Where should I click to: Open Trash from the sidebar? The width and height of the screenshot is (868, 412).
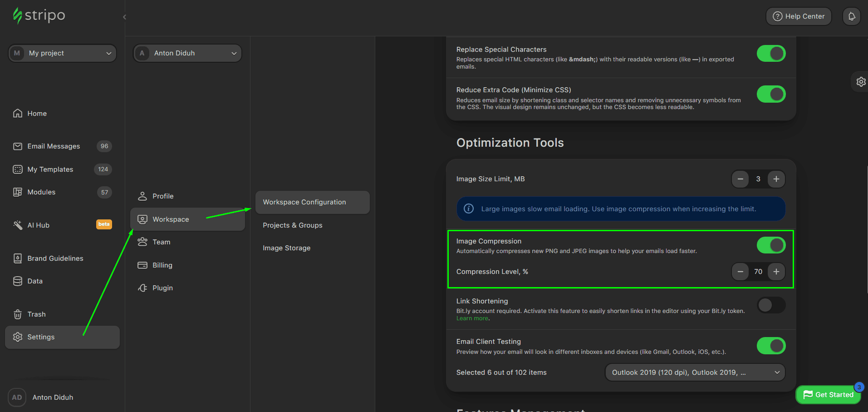pyautogui.click(x=36, y=314)
